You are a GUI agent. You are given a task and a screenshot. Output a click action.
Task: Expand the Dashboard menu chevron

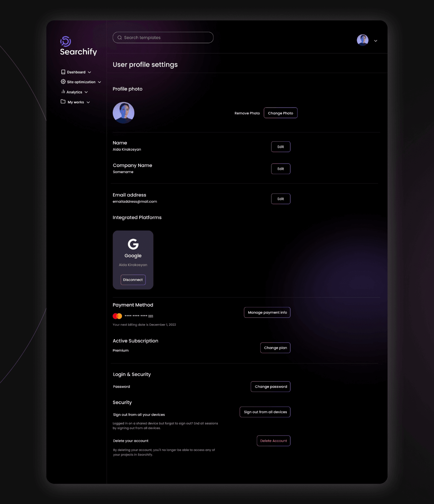coord(90,72)
